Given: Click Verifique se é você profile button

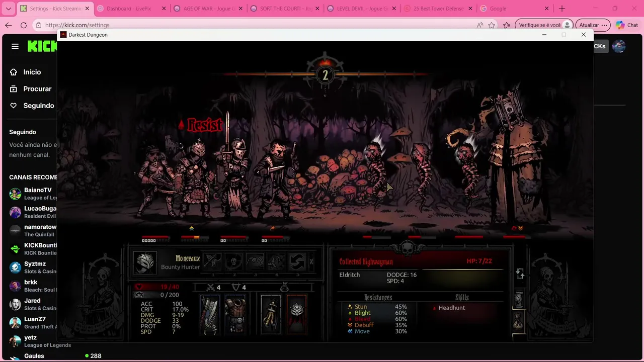Looking at the screenshot, I should [545, 25].
